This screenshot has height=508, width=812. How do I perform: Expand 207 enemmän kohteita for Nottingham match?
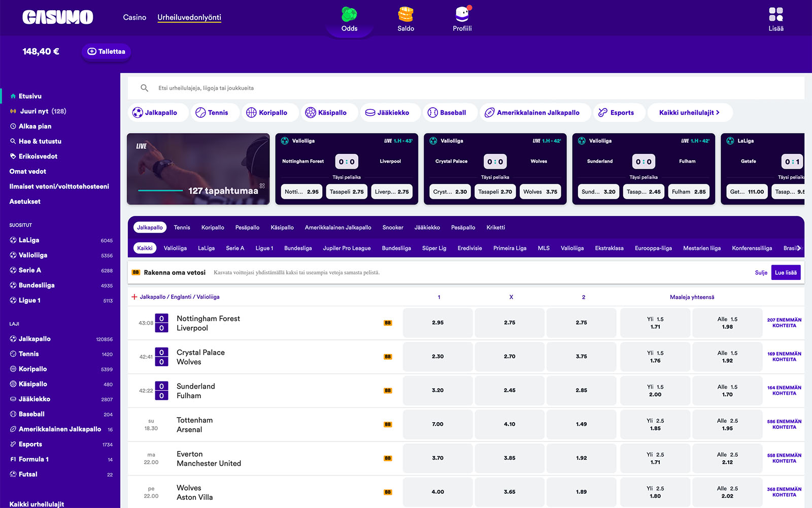[784, 323]
